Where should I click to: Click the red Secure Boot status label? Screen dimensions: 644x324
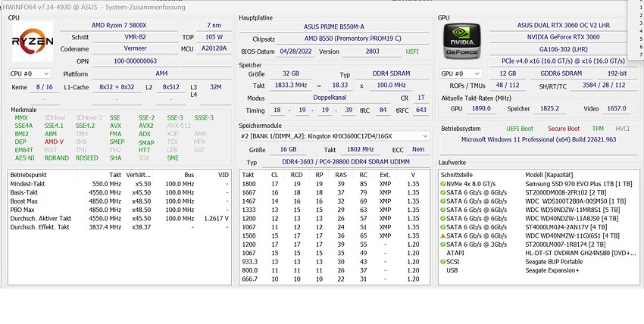click(564, 129)
